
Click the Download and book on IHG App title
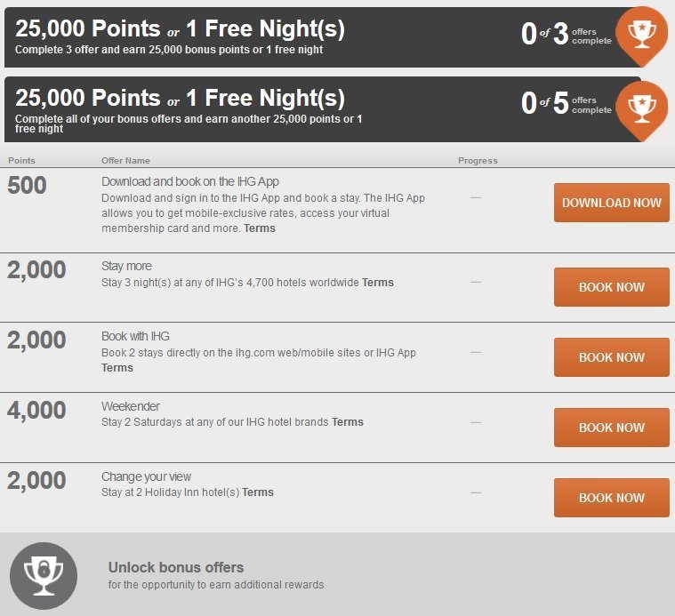190,181
